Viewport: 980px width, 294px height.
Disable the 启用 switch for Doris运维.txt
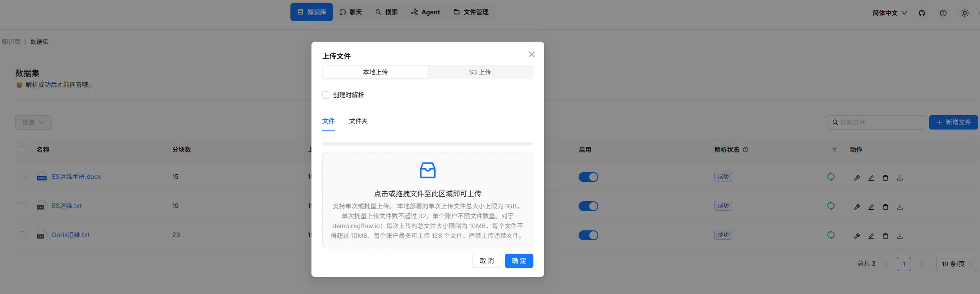(x=588, y=235)
